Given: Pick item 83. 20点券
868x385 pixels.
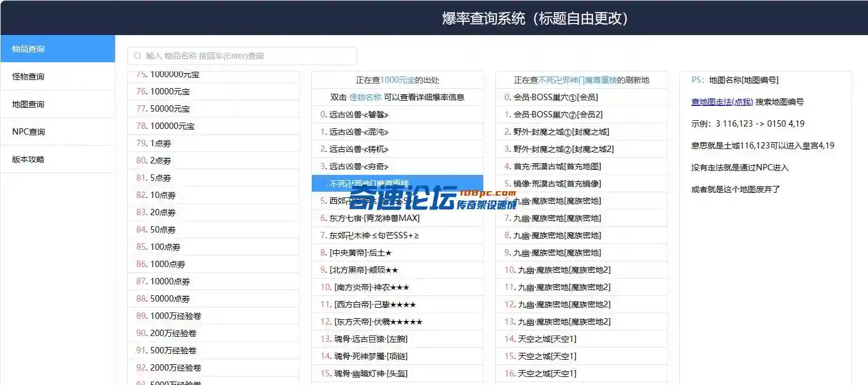Looking at the screenshot, I should tap(213, 212).
